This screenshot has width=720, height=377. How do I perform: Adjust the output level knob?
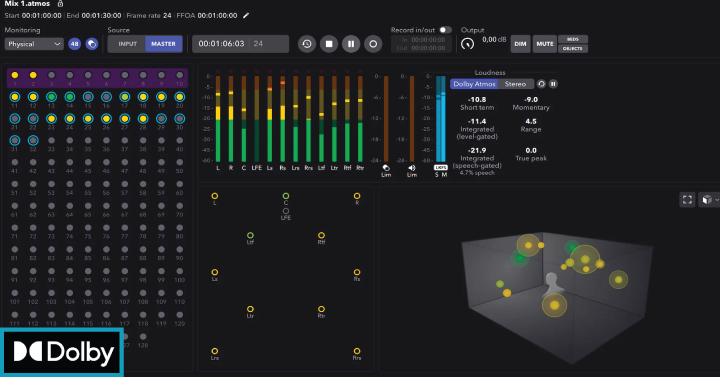click(467, 44)
